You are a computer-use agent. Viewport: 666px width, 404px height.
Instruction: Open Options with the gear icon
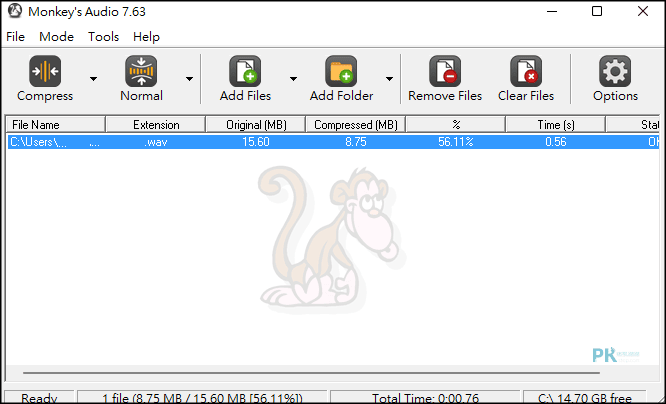click(615, 71)
